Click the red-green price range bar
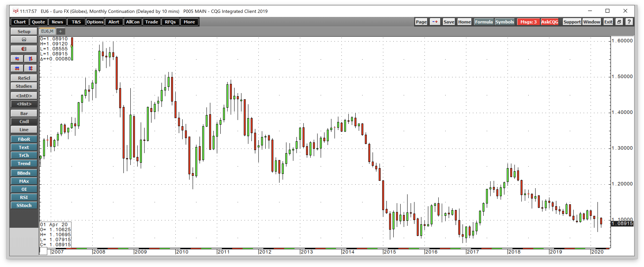The image size is (644, 267). click(x=72, y=49)
